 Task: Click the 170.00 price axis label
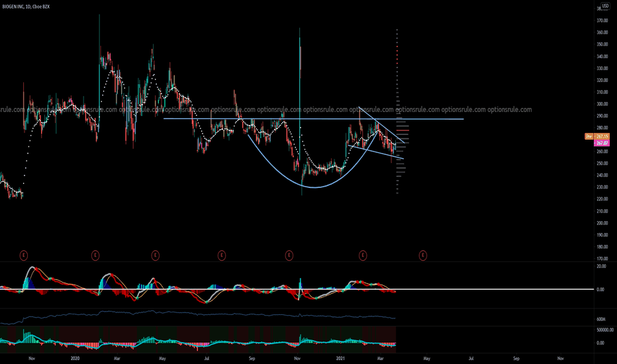click(602, 259)
